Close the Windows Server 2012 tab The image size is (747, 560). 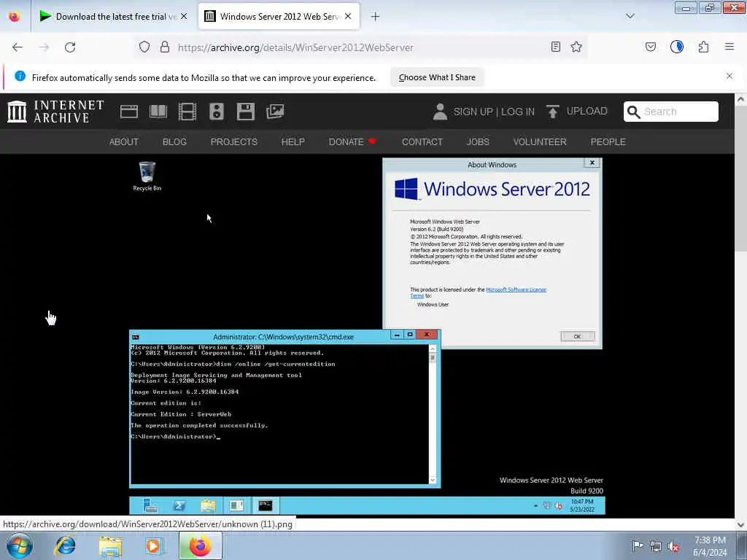point(348,17)
